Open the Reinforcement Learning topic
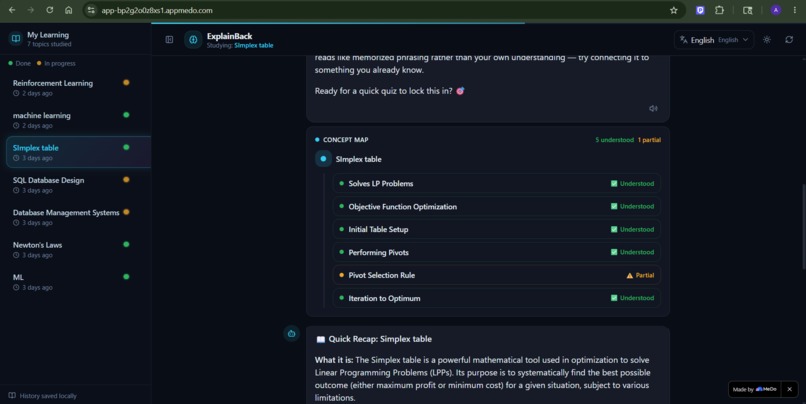The height and width of the screenshot is (404, 806). 78,87
